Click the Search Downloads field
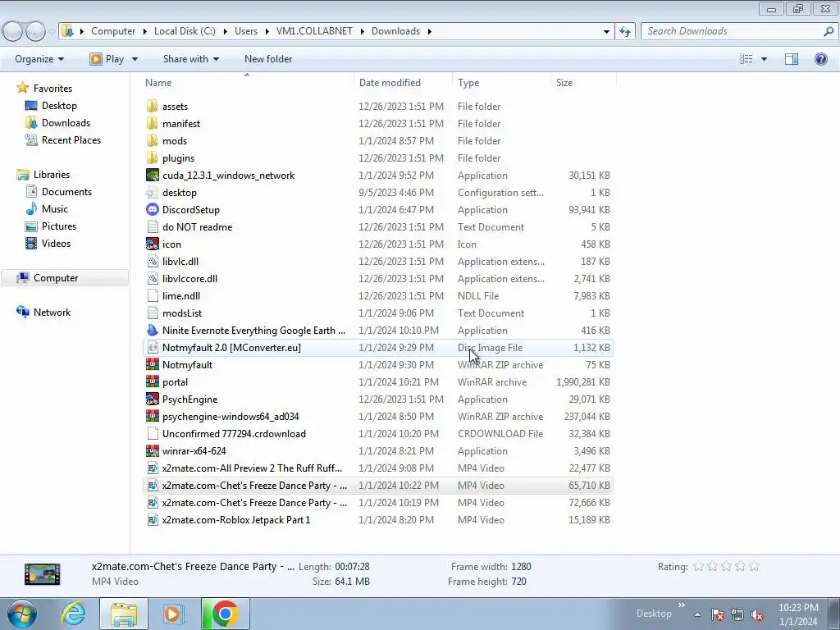This screenshot has width=840, height=630. point(733,31)
